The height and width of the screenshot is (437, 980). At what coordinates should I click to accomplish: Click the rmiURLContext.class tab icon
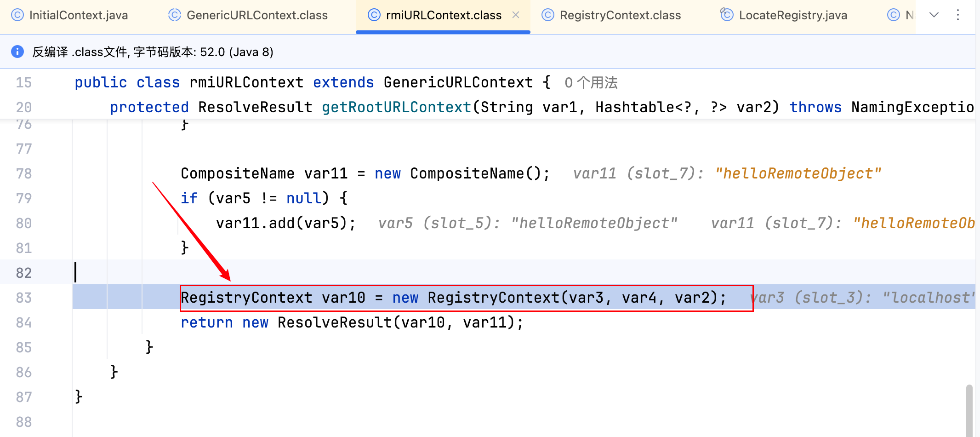[374, 15]
